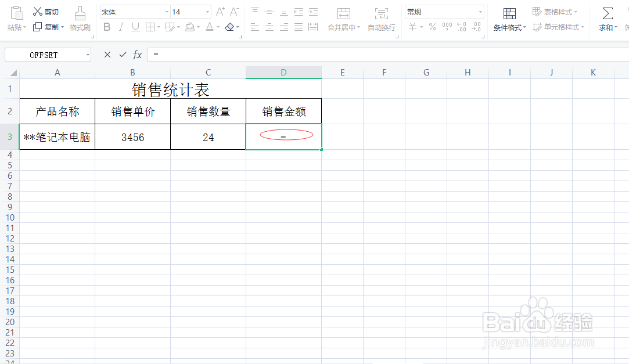629x364 pixels.
Task: Click the Cut (剪切) scissors button
Action: point(45,12)
